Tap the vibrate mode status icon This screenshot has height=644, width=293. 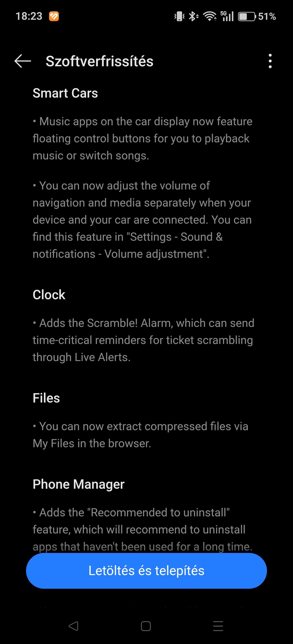(x=179, y=16)
